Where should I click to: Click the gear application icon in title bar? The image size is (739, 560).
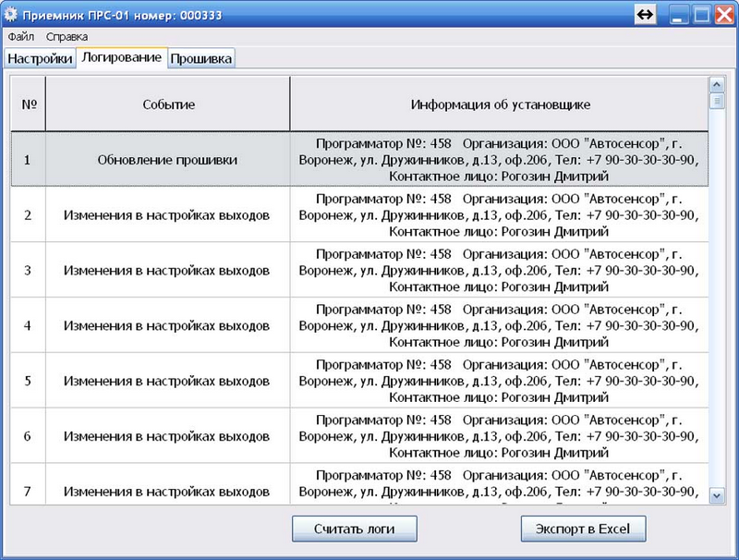point(10,15)
